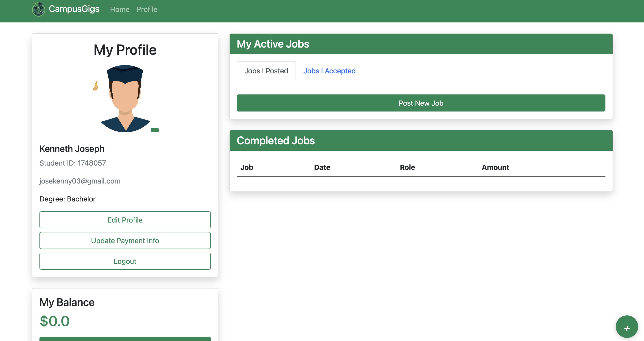Open Profile in the navbar

[147, 9]
